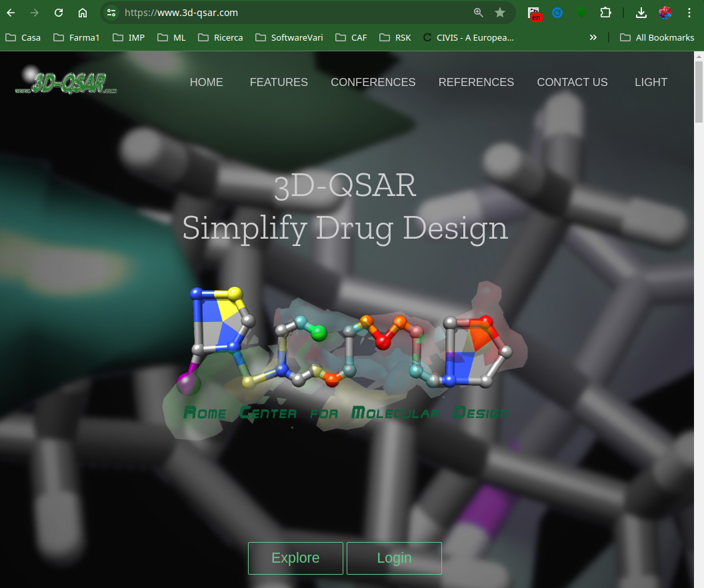Open the Downloads tray icon
The height and width of the screenshot is (588, 704).
641,13
